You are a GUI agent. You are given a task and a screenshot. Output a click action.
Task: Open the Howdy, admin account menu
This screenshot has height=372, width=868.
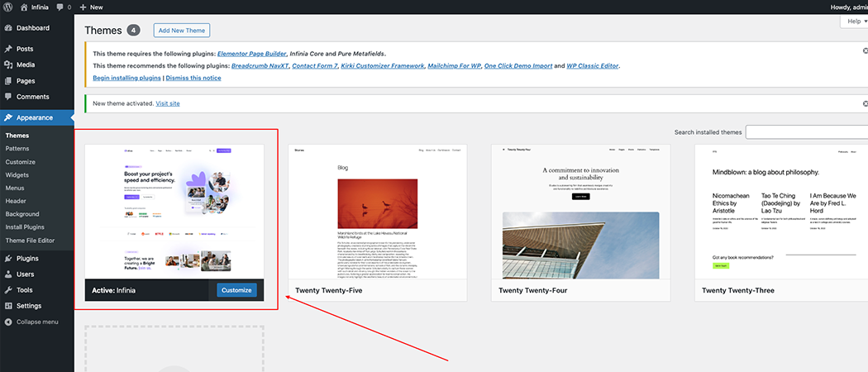pos(849,7)
